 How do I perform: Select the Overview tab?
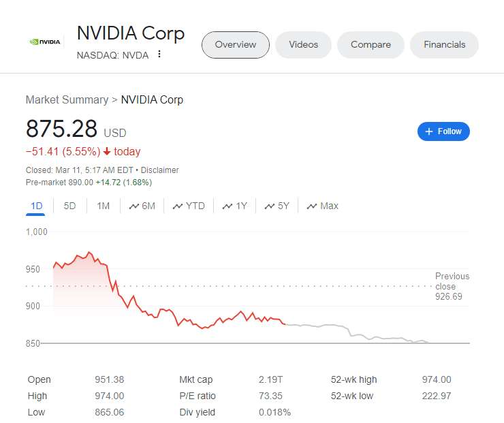(x=236, y=45)
